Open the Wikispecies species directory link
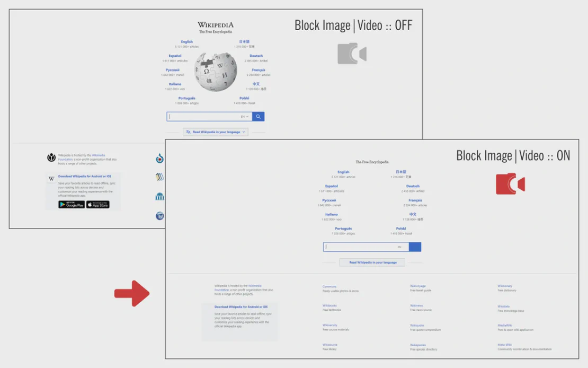Viewport: 588px width, 368px height. point(418,345)
